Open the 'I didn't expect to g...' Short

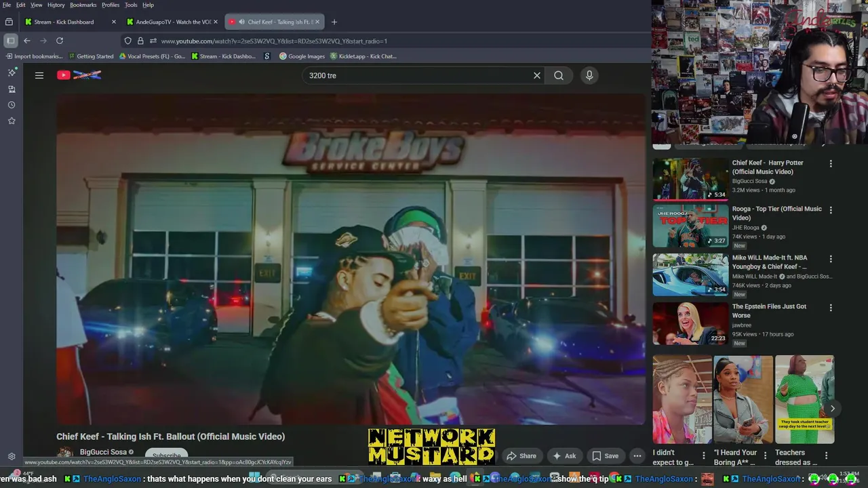[x=682, y=399]
